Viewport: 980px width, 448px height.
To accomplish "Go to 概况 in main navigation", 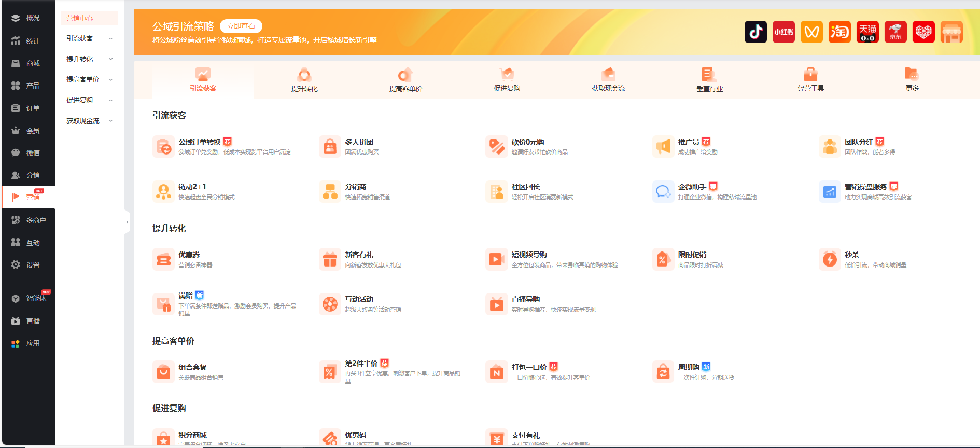I will [x=29, y=18].
